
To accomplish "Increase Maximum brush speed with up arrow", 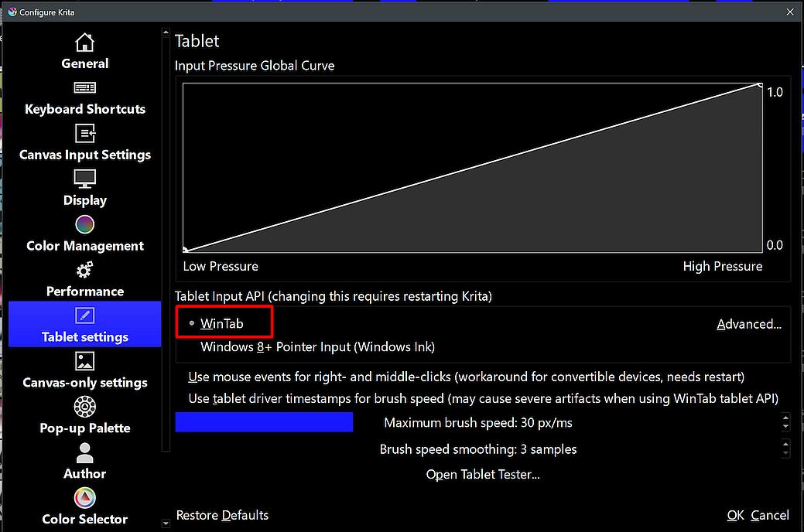I will (785, 418).
